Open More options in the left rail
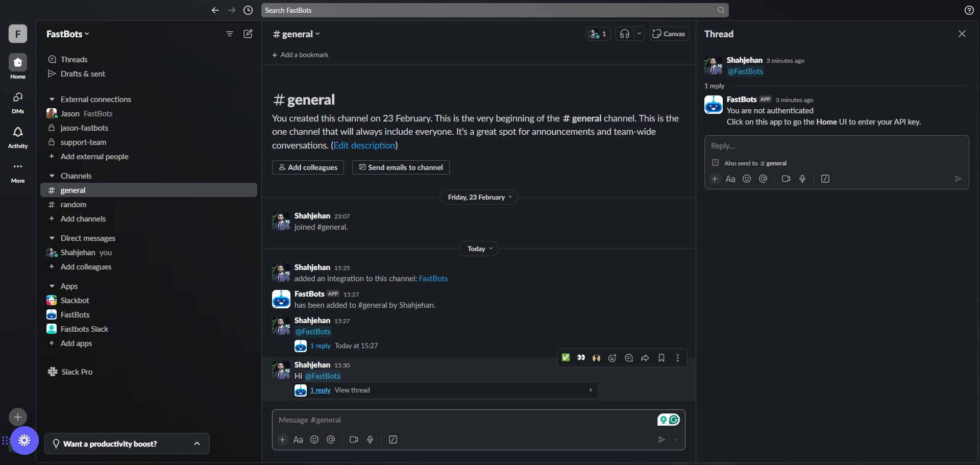980x465 pixels. 18,172
